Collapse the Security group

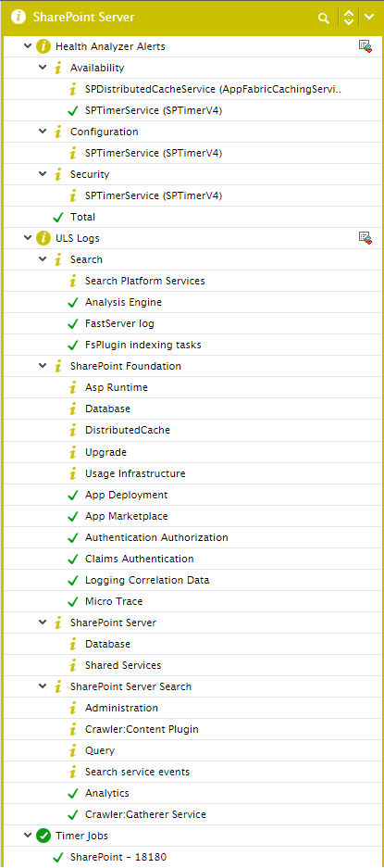43,174
